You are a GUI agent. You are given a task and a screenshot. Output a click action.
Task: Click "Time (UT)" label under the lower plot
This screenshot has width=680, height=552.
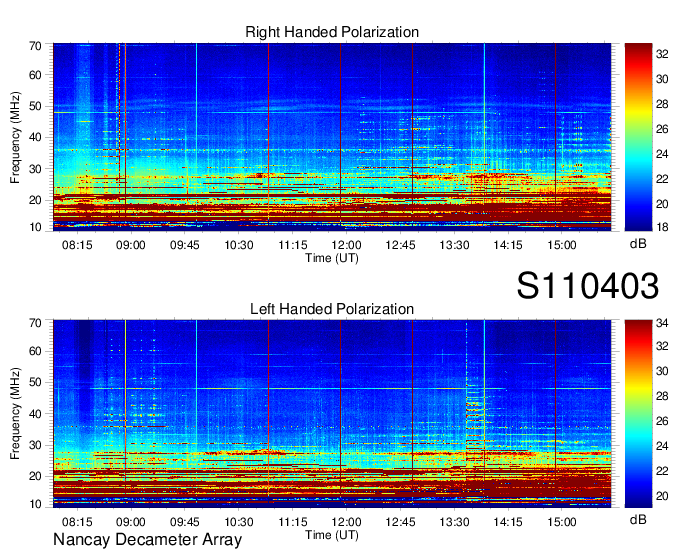pos(332,535)
